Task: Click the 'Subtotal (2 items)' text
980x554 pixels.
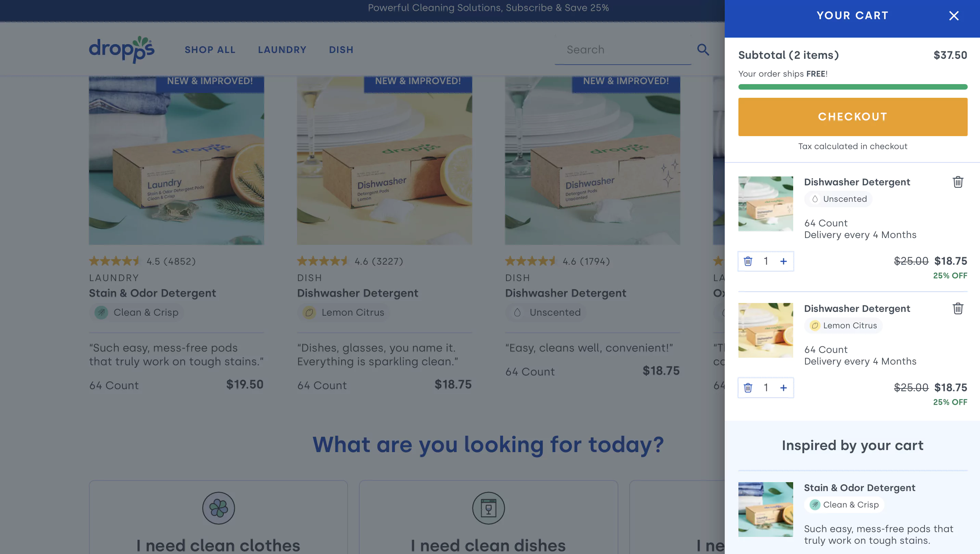Action: click(788, 55)
